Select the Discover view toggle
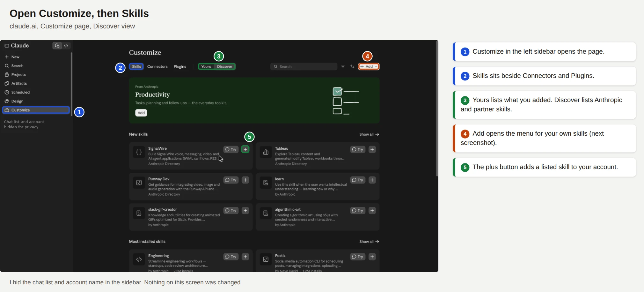This screenshot has height=292, width=644. click(x=224, y=66)
